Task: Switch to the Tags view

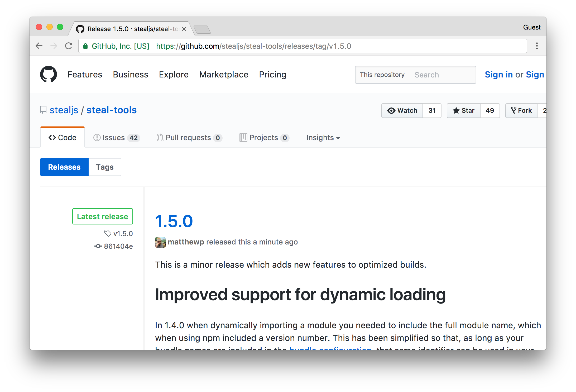Action: click(x=105, y=167)
